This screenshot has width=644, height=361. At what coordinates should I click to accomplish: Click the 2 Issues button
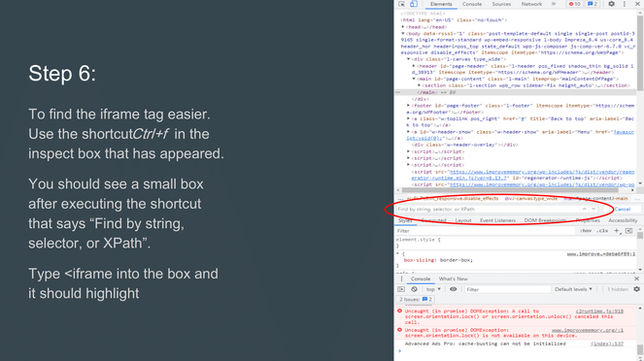415,300
